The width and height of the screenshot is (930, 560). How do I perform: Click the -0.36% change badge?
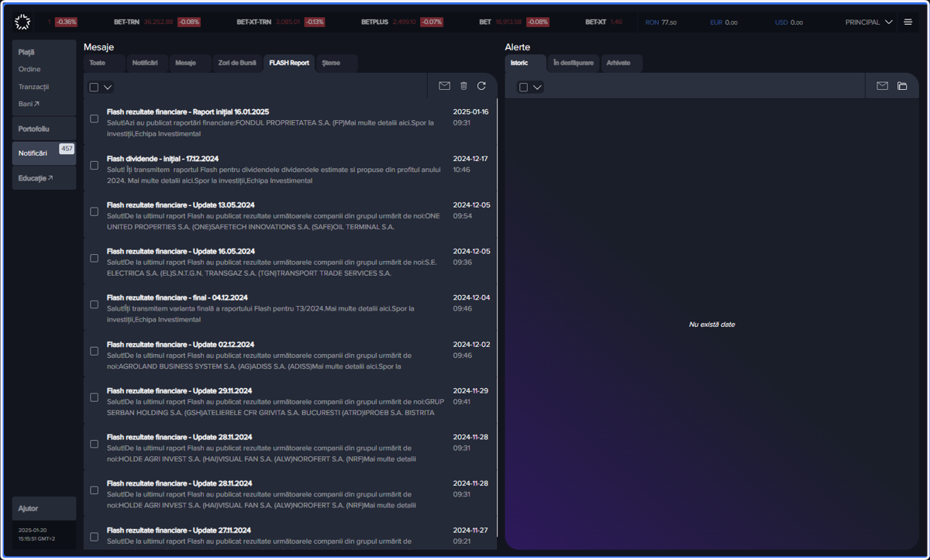coord(66,22)
